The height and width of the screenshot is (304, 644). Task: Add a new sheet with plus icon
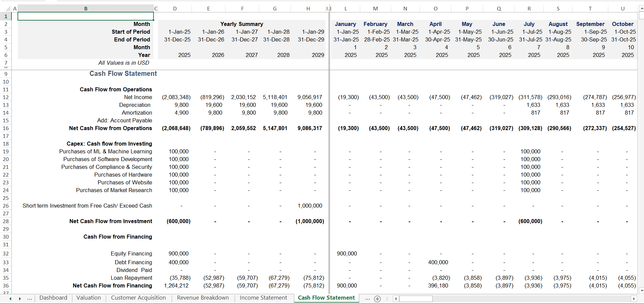pos(377,299)
